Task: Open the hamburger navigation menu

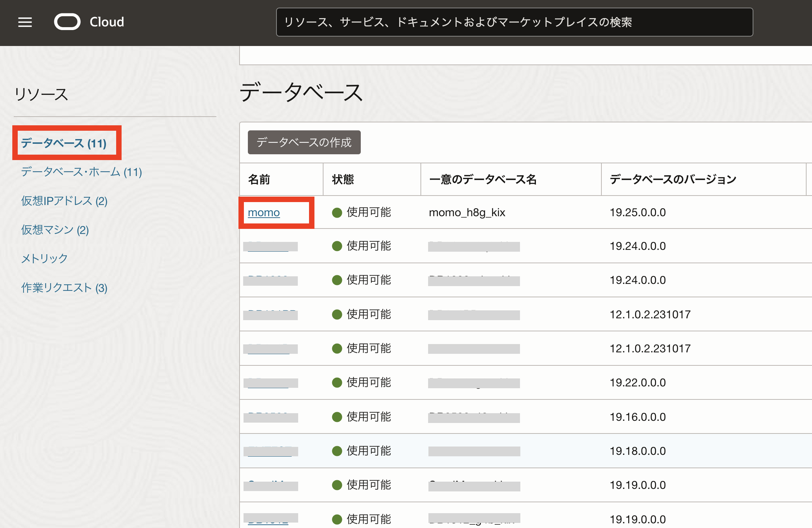Action: click(25, 22)
